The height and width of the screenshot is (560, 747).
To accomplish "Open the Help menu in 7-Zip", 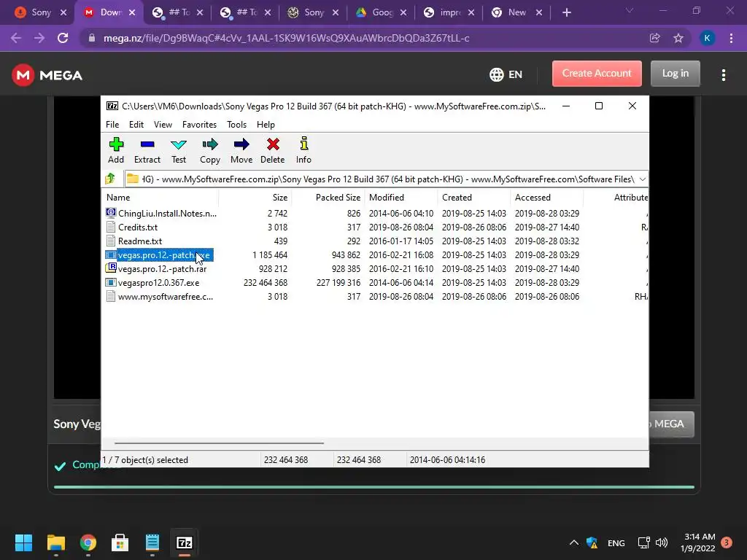I will coord(266,124).
